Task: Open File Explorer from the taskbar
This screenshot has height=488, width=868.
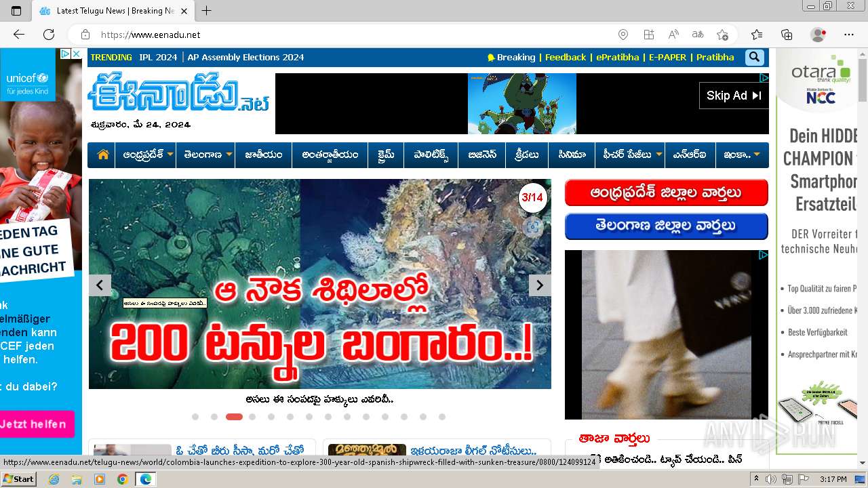Action: coord(77,479)
